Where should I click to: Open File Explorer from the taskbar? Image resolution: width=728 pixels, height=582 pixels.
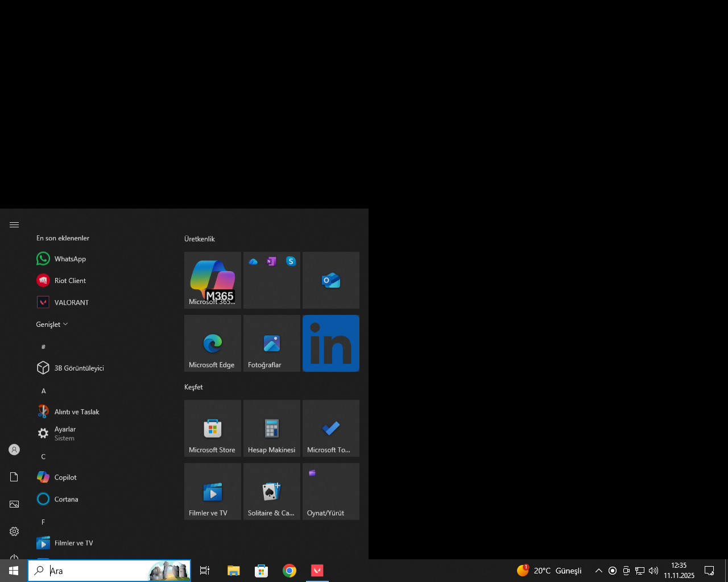pyautogui.click(x=233, y=571)
